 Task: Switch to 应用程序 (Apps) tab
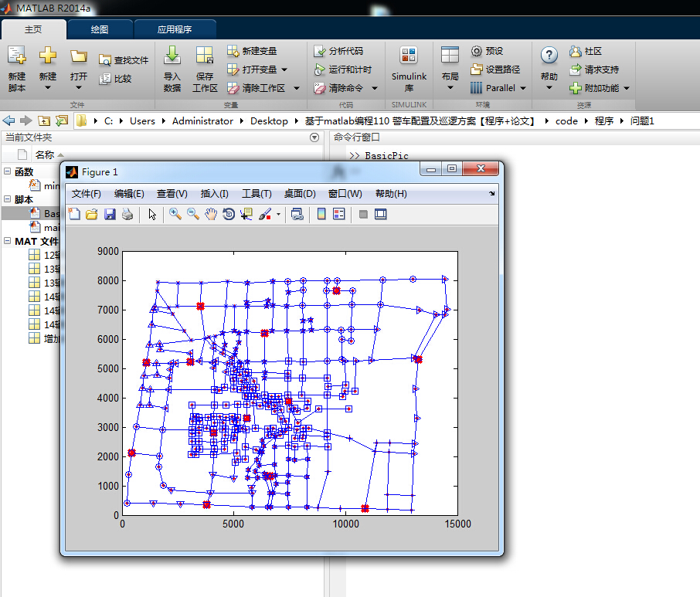pyautogui.click(x=175, y=29)
